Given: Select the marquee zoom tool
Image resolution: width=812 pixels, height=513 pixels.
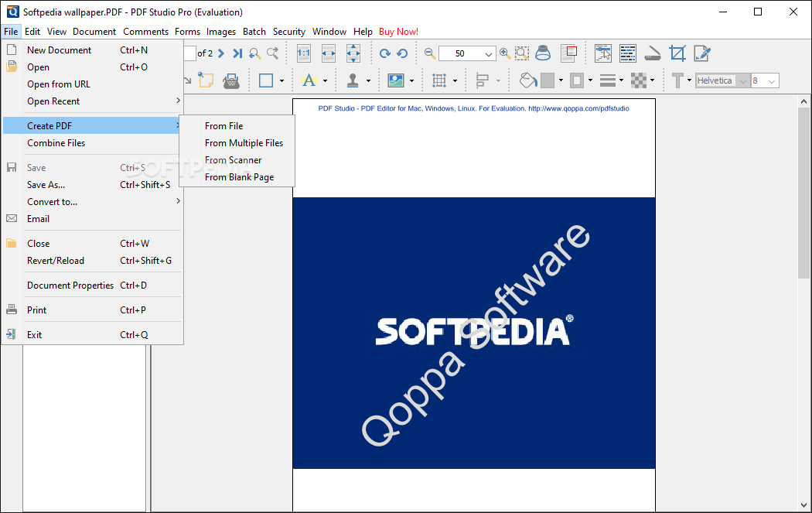Looking at the screenshot, I should click(x=522, y=53).
